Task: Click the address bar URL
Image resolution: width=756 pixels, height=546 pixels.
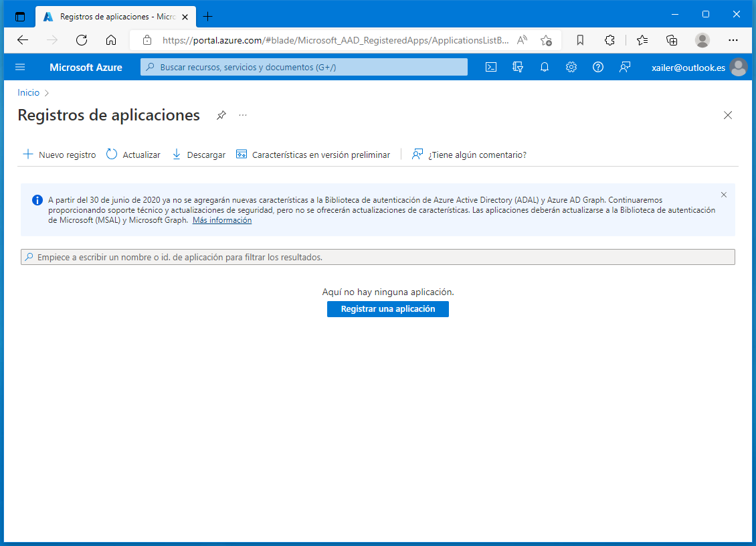Action: pyautogui.click(x=336, y=41)
